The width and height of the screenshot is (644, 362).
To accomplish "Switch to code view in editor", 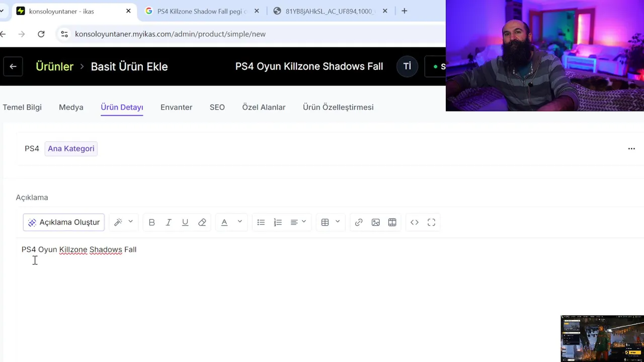I will 415,222.
